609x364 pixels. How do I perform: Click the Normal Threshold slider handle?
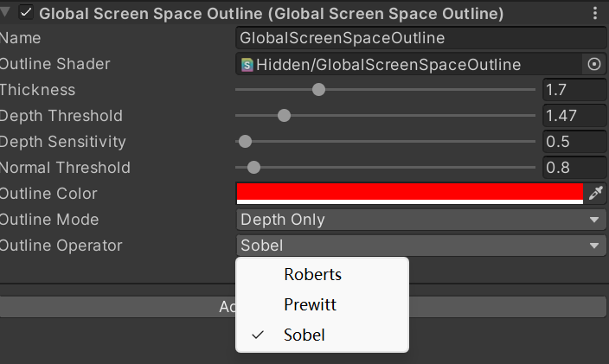[x=253, y=168]
